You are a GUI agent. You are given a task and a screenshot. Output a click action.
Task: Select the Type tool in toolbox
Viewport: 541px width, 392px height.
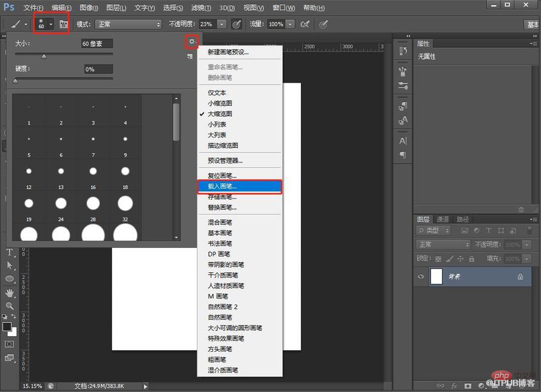pyautogui.click(x=10, y=252)
